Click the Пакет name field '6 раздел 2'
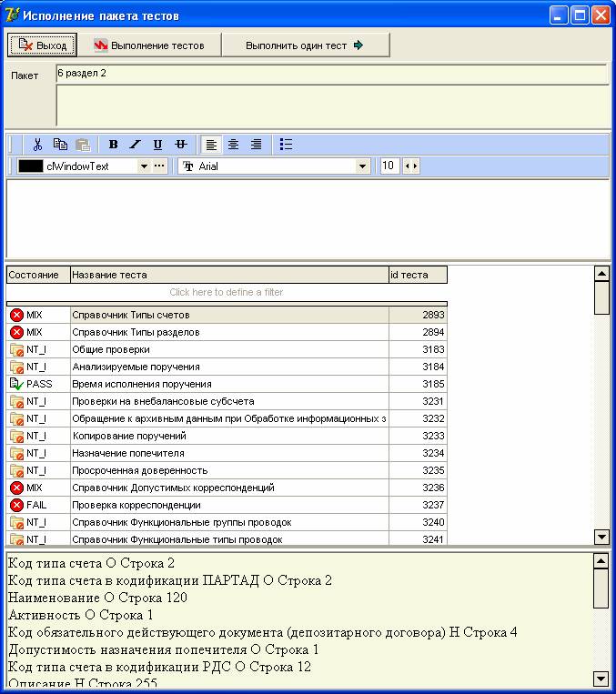The width and height of the screenshot is (616, 694). tap(332, 74)
